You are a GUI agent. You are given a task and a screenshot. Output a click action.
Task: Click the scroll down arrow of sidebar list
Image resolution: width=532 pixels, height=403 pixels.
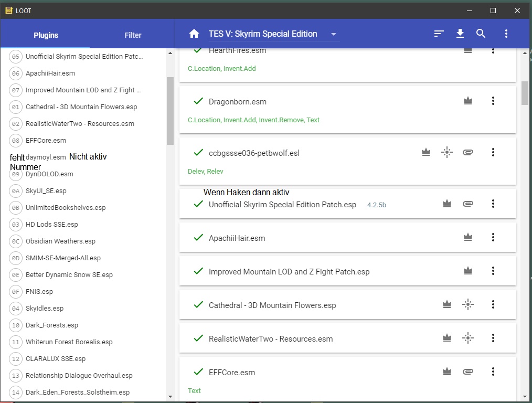pyautogui.click(x=170, y=397)
